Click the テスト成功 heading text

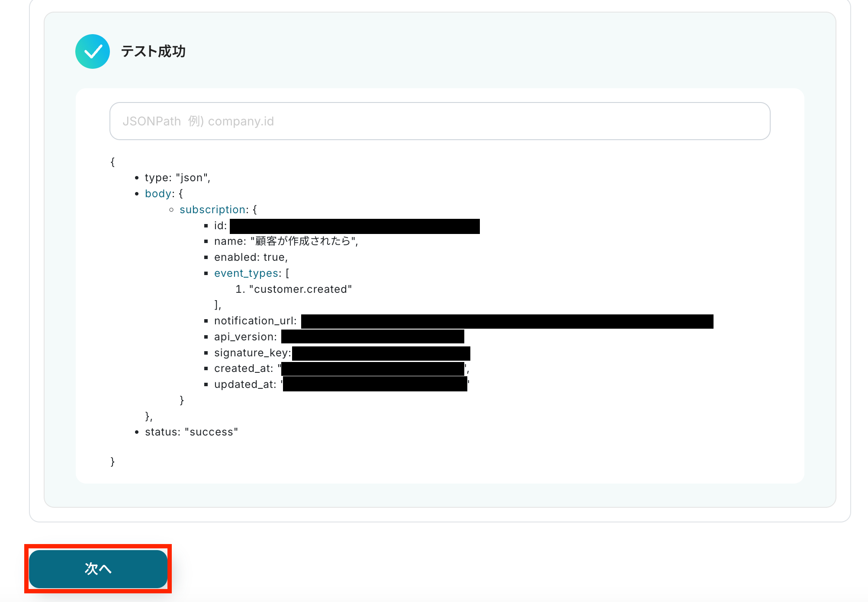point(153,51)
